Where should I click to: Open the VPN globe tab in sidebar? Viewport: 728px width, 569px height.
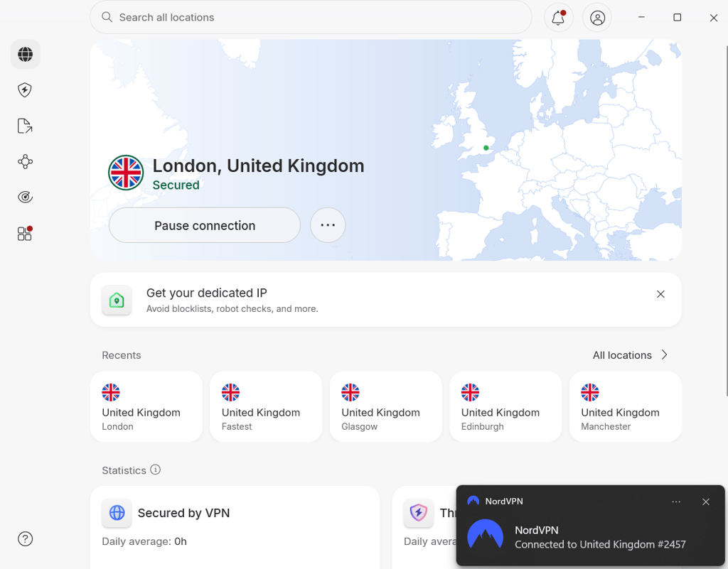[x=25, y=54]
